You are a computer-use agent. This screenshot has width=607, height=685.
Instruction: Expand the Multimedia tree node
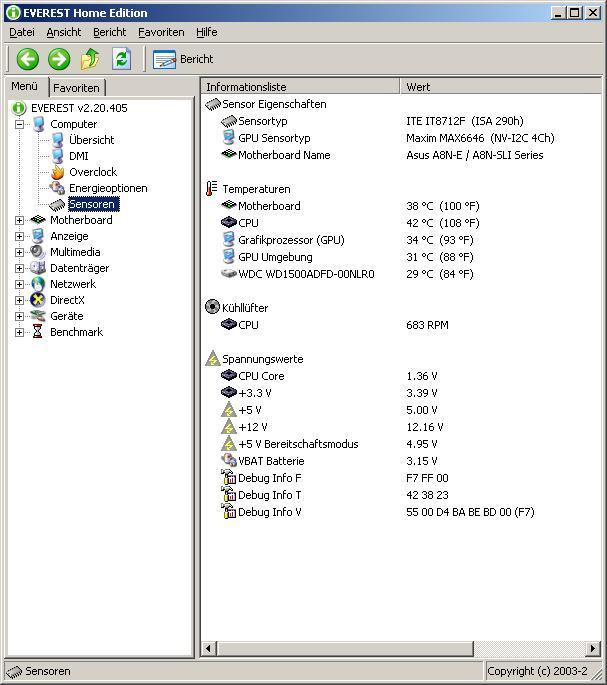[x=19, y=252]
